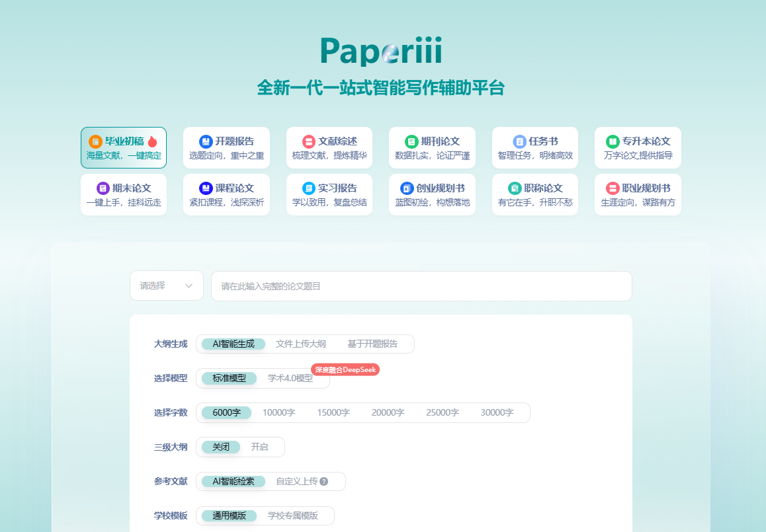Choose 20000字 word count
Screen dimensions: 766x532
388,413
